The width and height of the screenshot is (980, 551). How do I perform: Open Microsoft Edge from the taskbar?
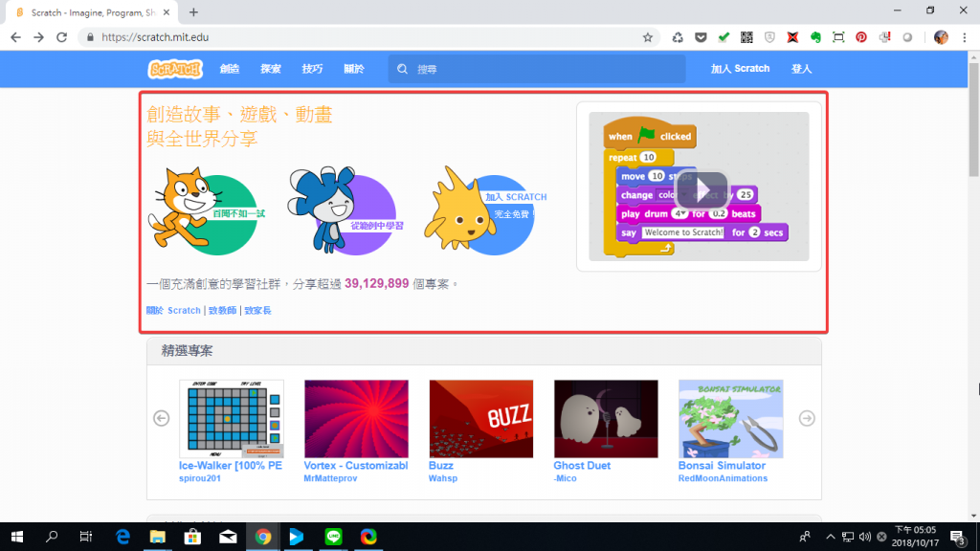click(x=122, y=537)
